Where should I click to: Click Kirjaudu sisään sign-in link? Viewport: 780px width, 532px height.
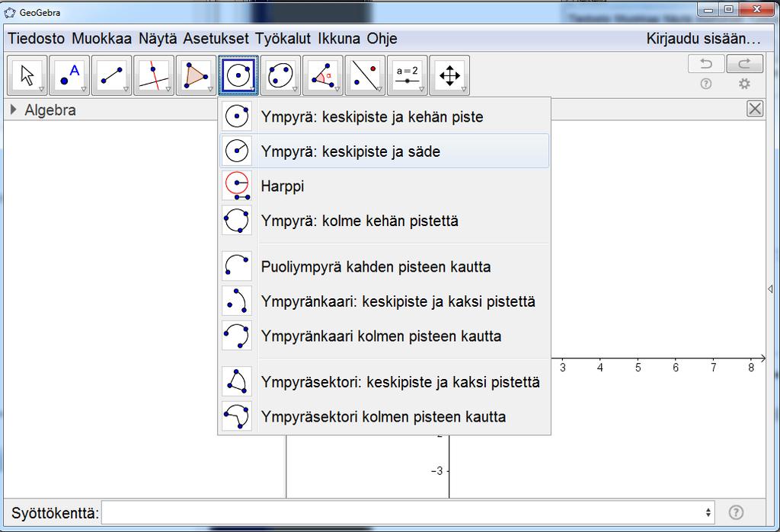(703, 38)
